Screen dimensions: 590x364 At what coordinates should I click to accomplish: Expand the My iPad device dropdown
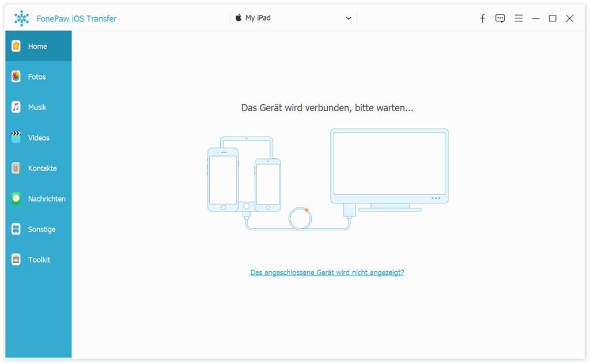coord(293,18)
